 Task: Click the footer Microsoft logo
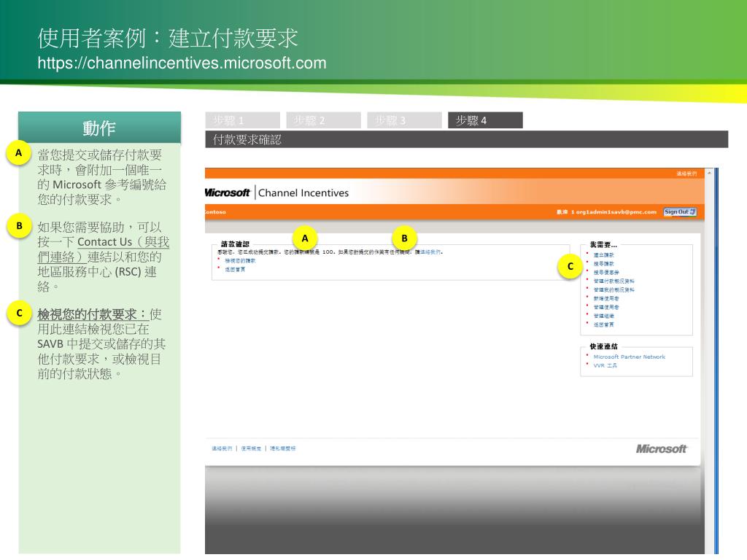[661, 448]
